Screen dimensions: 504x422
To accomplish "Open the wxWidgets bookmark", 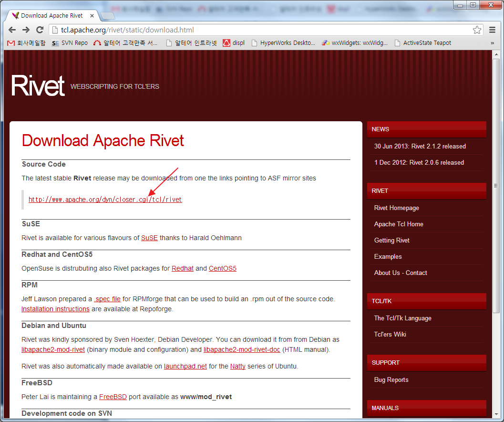I will click(355, 43).
